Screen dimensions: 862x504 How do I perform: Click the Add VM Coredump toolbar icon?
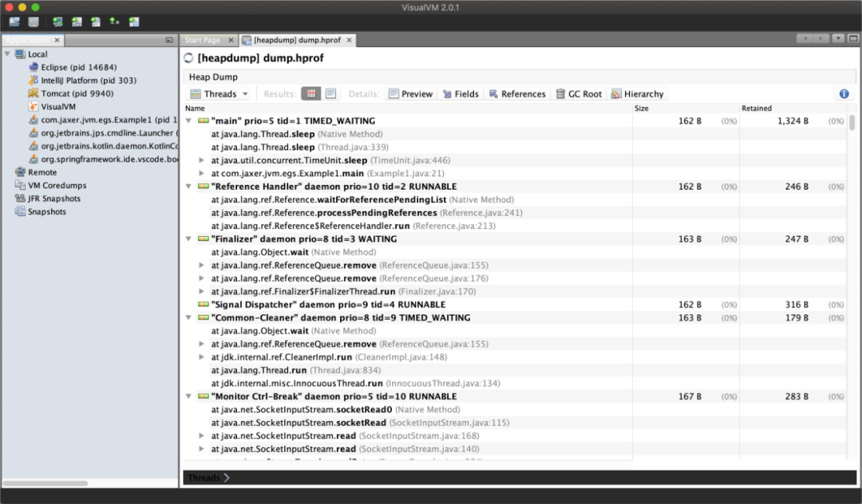click(x=96, y=22)
